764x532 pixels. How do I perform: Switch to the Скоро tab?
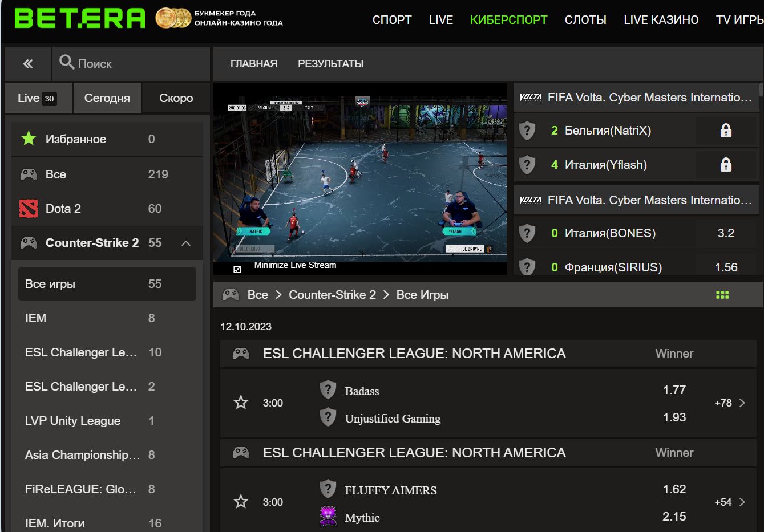point(176,98)
